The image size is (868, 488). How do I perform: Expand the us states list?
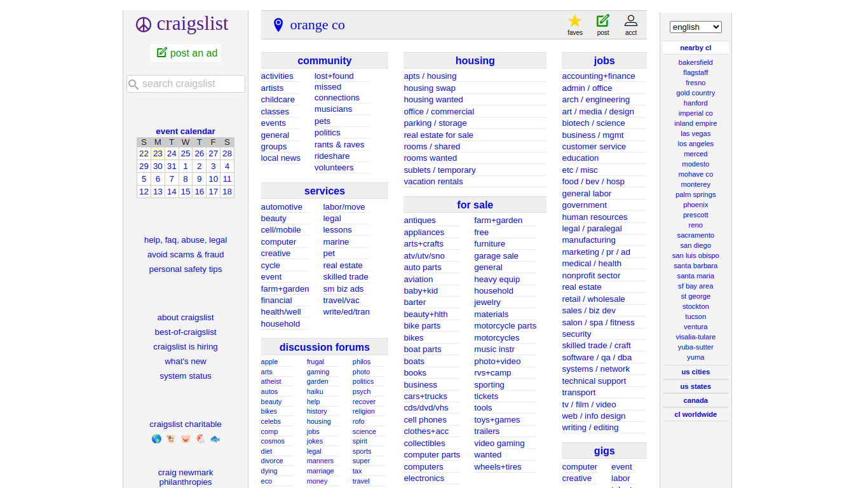tap(696, 386)
